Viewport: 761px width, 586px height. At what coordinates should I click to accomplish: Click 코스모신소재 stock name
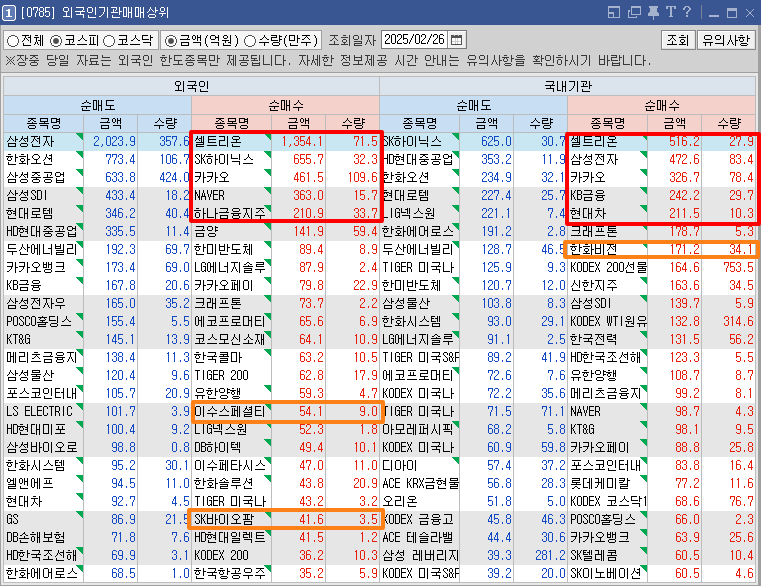(230, 339)
